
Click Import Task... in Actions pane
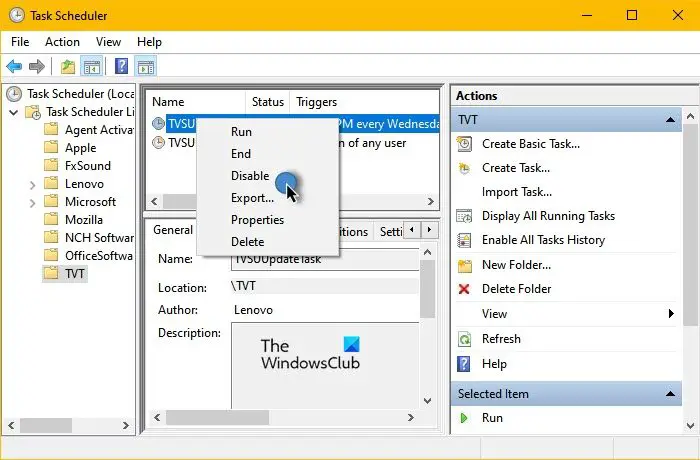coord(517,192)
